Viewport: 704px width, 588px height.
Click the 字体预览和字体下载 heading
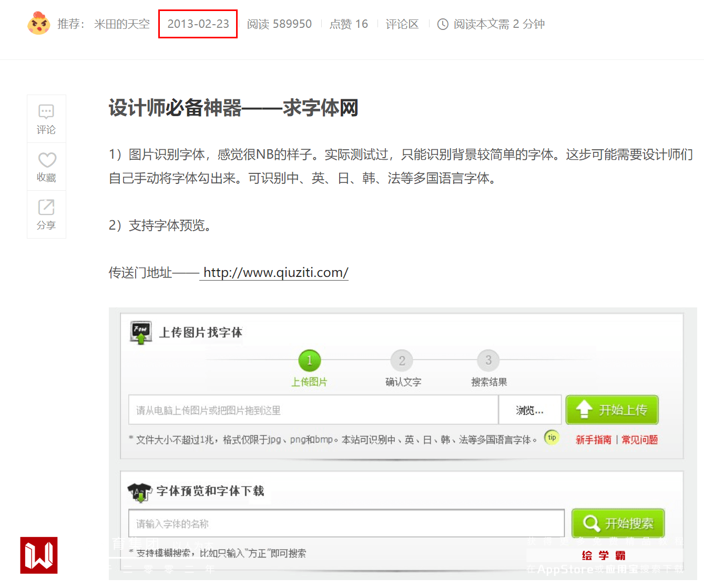tap(210, 491)
